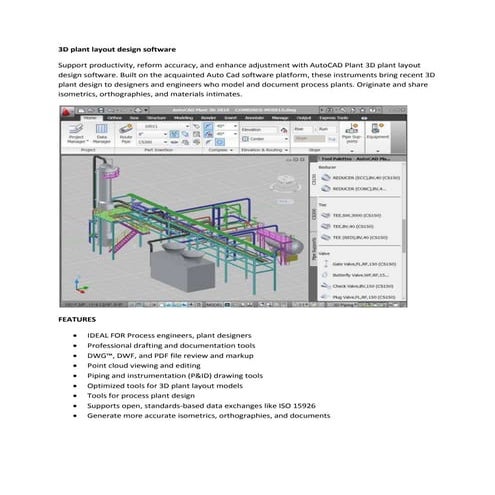
Task: Open the Quick Access Toolbar customize arrow
Action: [146, 110]
